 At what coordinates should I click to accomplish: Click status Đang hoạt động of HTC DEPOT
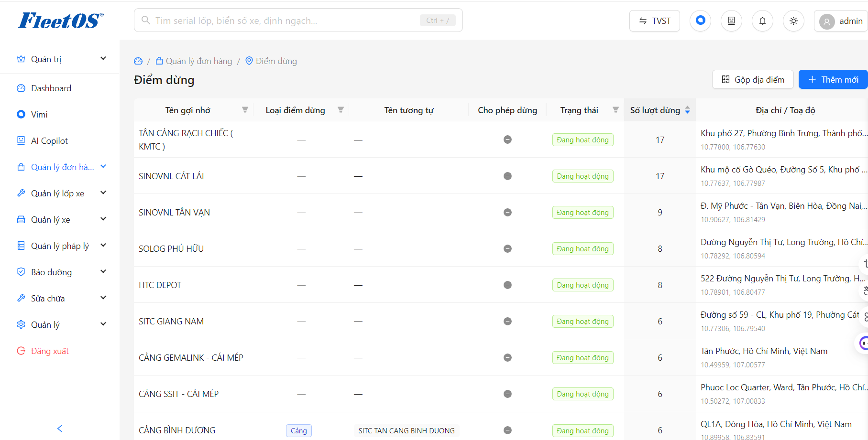(582, 285)
